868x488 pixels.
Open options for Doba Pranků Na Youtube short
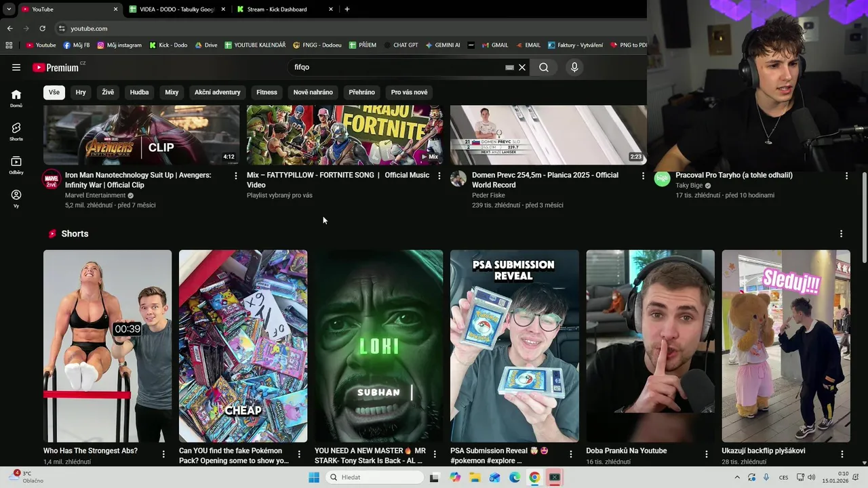[x=706, y=454]
